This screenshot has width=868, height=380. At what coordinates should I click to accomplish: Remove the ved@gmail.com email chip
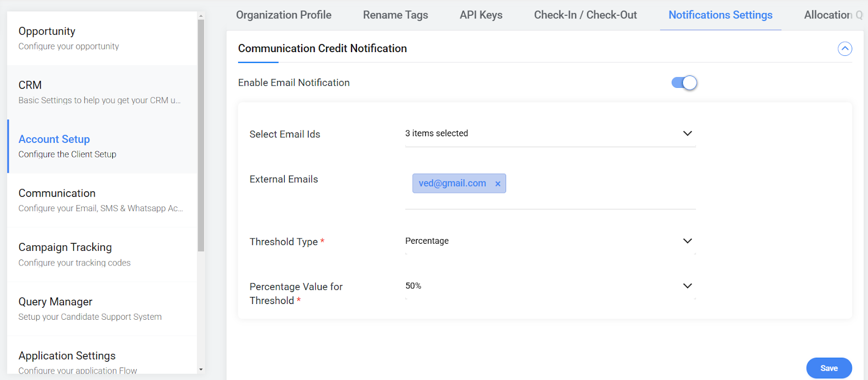click(497, 184)
